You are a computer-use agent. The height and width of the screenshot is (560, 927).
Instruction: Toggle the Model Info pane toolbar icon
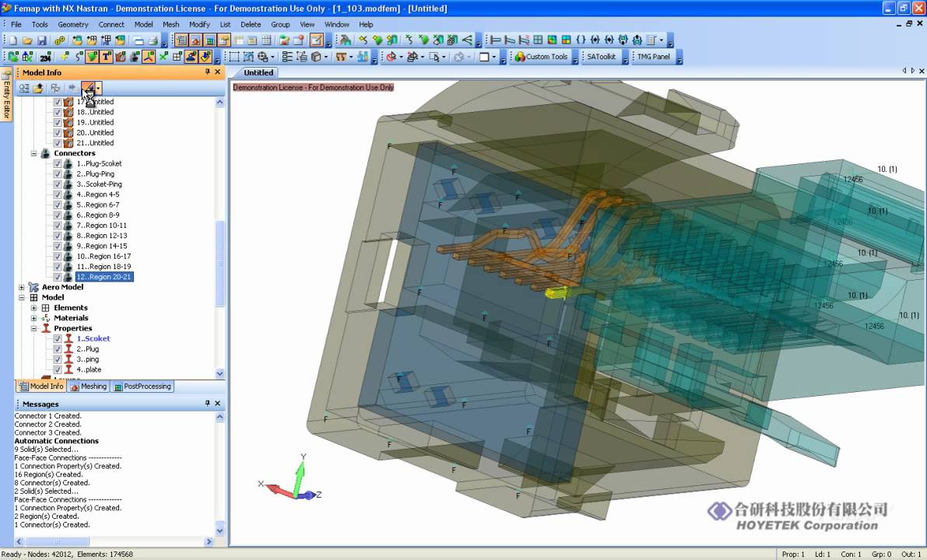[181, 40]
